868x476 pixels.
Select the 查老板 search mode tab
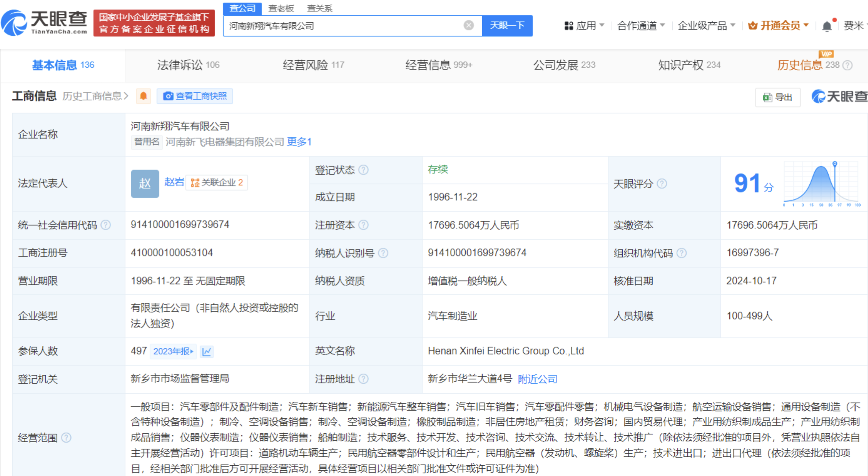pos(281,8)
